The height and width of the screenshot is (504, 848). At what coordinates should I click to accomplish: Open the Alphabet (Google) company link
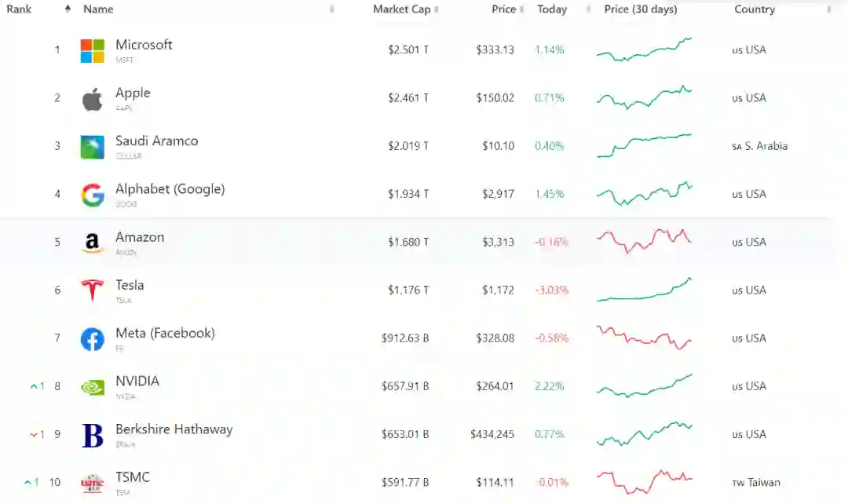click(170, 189)
